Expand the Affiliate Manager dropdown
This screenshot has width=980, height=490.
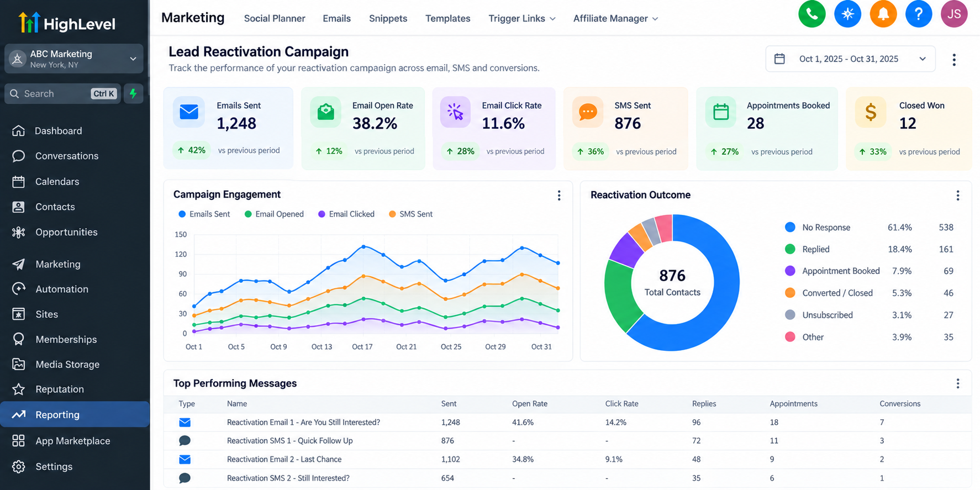[x=615, y=18]
